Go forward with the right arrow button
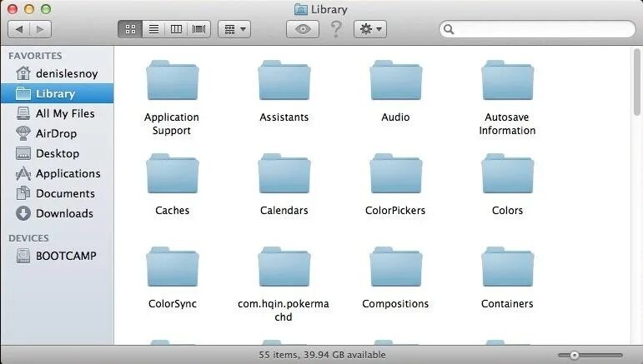The width and height of the screenshot is (643, 364). 40,29
